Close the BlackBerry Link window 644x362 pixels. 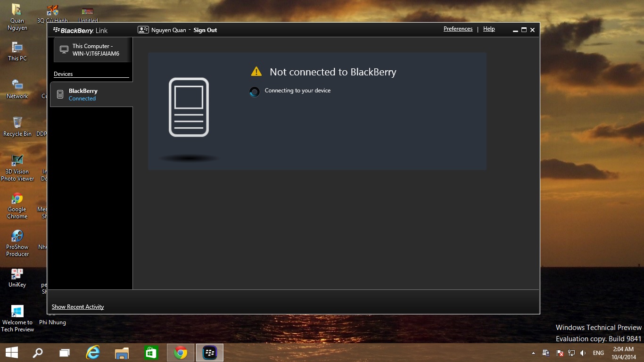(532, 30)
